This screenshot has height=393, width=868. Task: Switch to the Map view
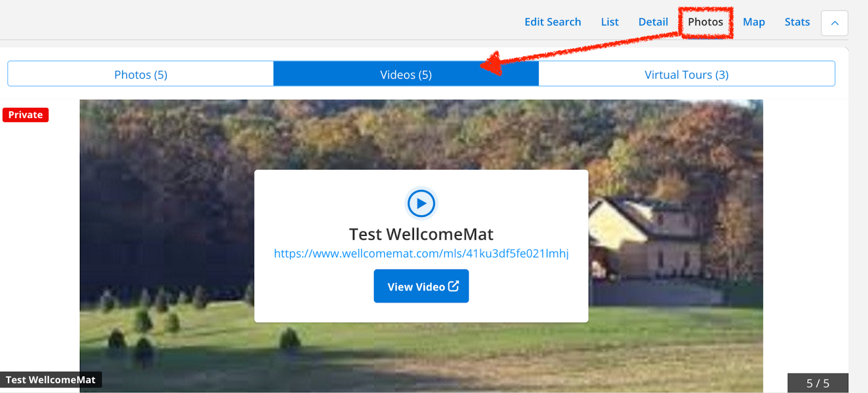pyautogui.click(x=754, y=22)
